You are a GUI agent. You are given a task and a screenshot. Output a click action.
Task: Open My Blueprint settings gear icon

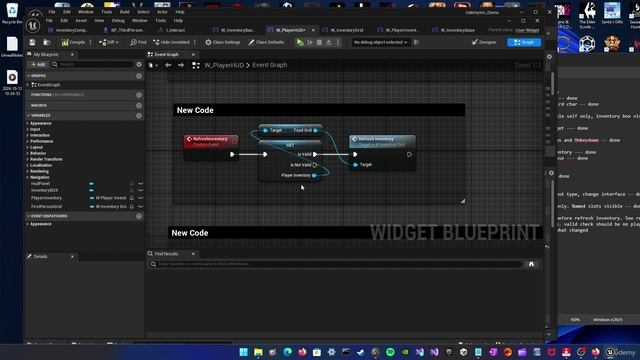point(139,64)
